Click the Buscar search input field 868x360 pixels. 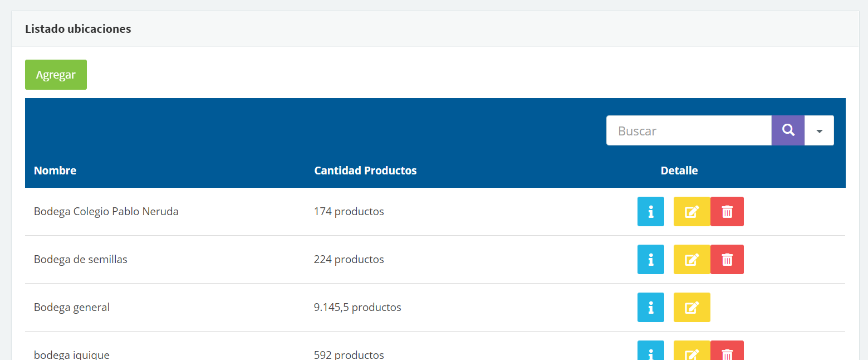click(689, 131)
